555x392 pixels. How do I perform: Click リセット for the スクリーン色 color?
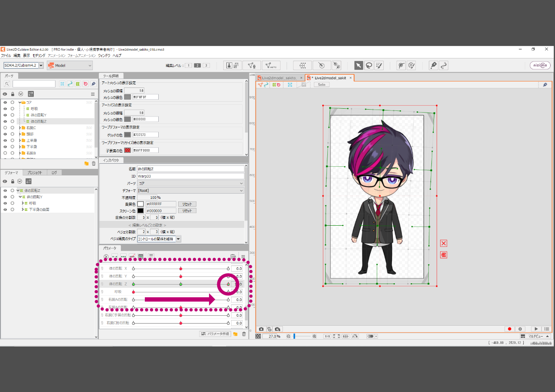[187, 211]
